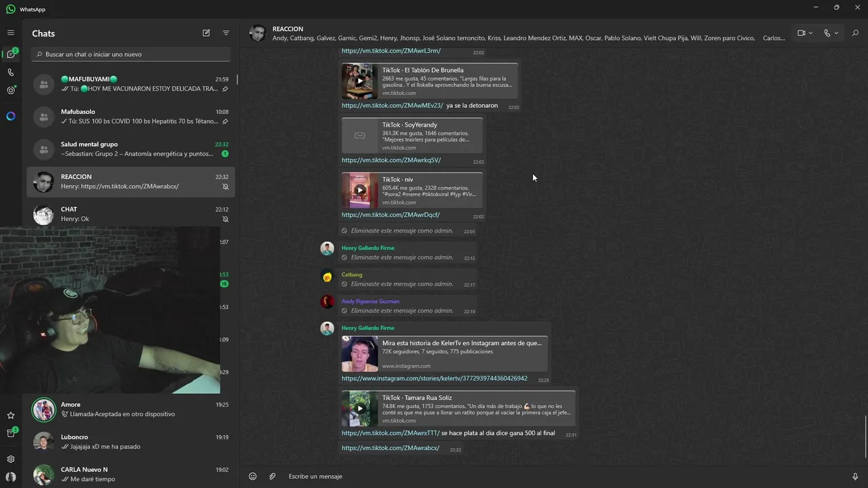Open the instagram.com/stories/kelertv link
This screenshot has height=488, width=868.
point(435,379)
